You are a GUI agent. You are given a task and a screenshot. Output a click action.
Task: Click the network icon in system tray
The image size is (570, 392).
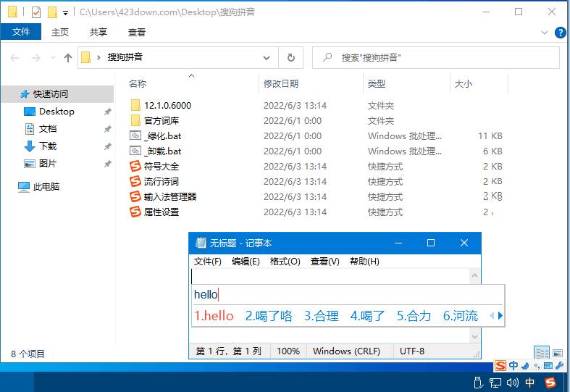[495, 383]
